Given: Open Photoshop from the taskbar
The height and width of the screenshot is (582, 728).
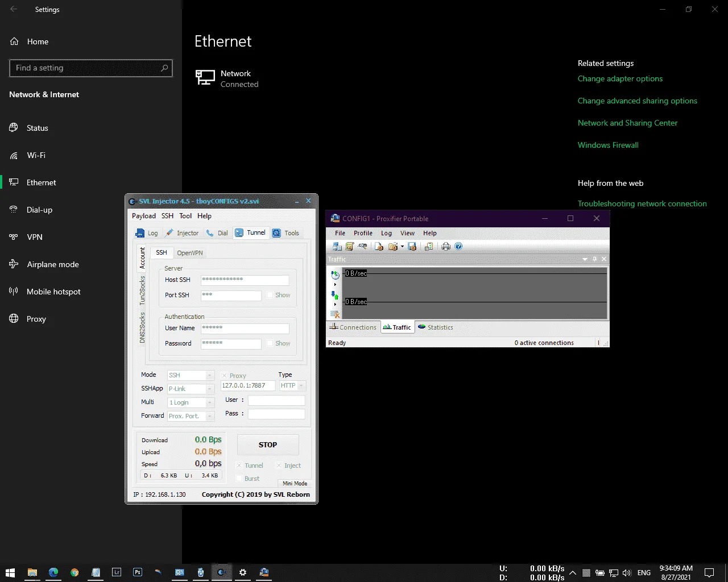Looking at the screenshot, I should pyautogui.click(x=138, y=572).
